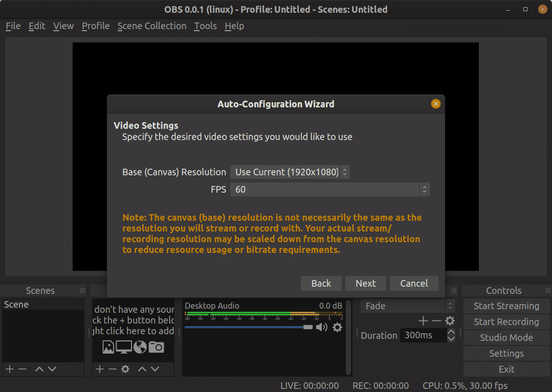Open scene transition properties gear icon

[450, 321]
